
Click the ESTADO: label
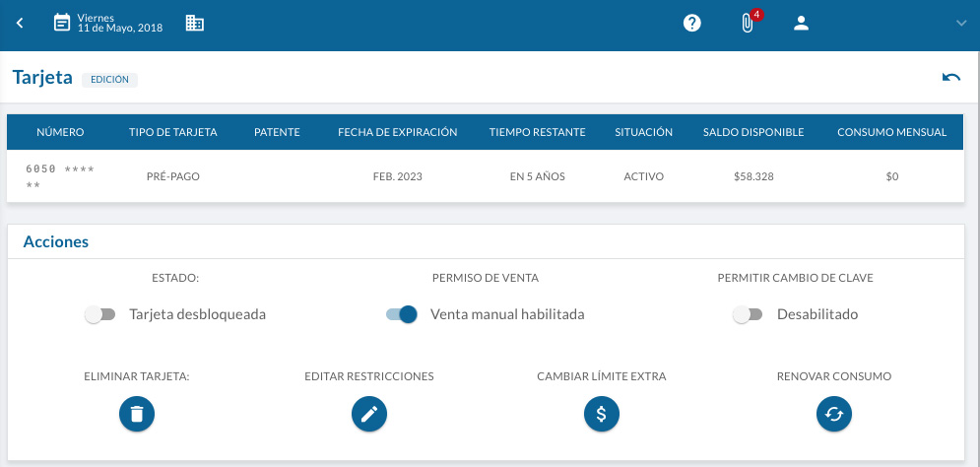pos(175,278)
